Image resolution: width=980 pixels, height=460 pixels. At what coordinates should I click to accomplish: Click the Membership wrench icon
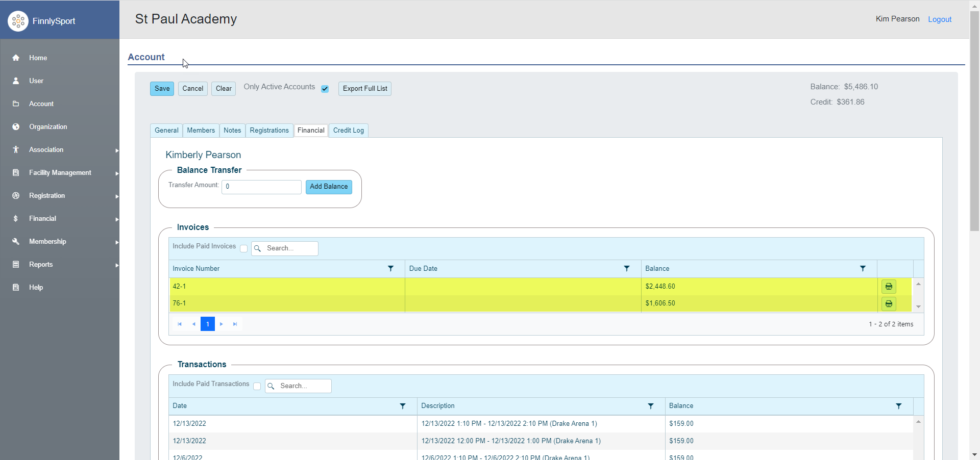tap(16, 241)
